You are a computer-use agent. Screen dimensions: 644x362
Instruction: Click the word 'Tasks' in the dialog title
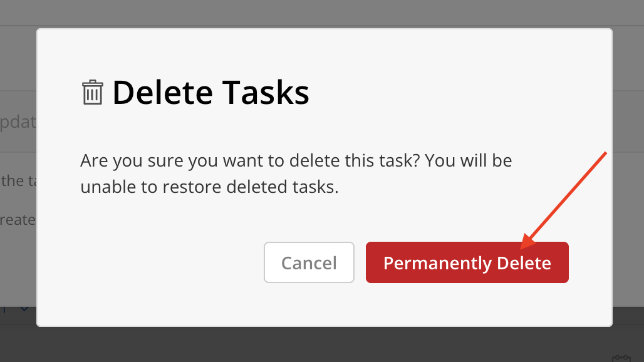click(x=266, y=93)
